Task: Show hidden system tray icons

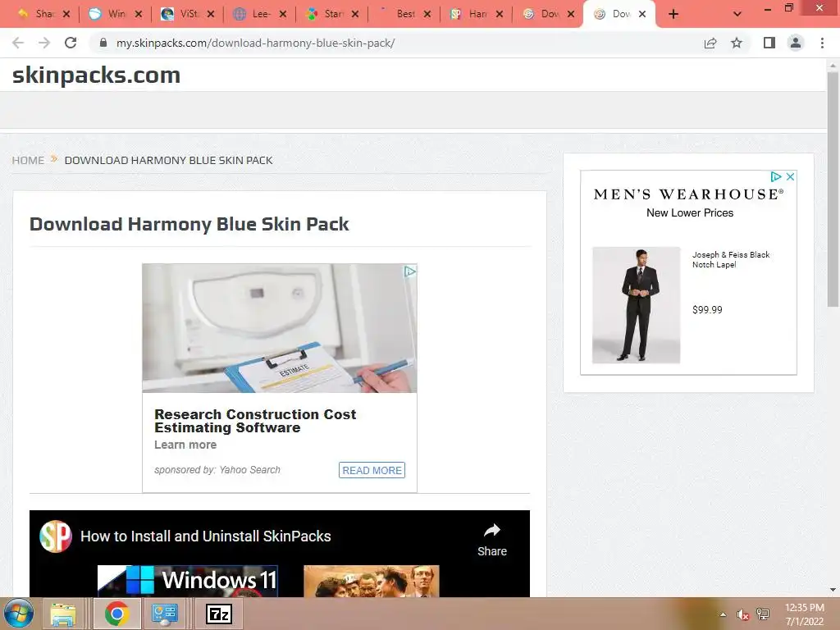Action: click(x=724, y=614)
